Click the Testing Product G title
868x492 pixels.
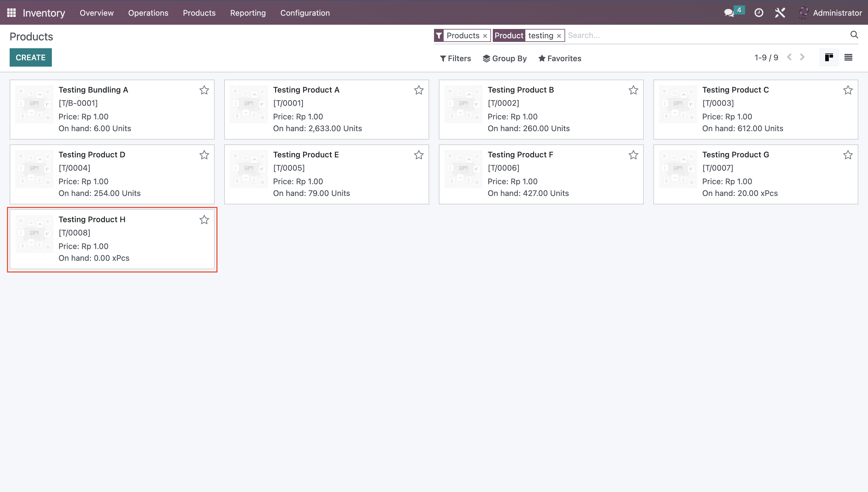tap(736, 154)
